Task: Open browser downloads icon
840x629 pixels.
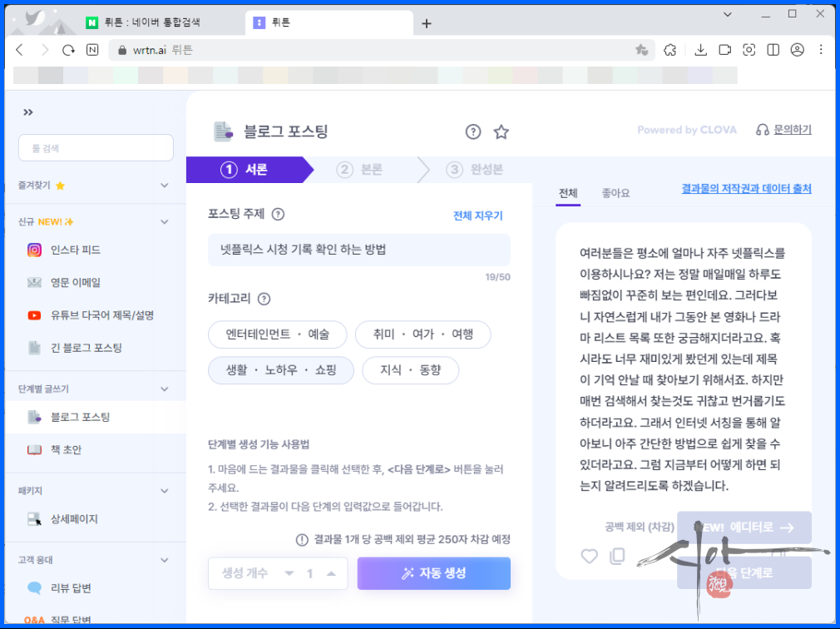Action: point(700,50)
